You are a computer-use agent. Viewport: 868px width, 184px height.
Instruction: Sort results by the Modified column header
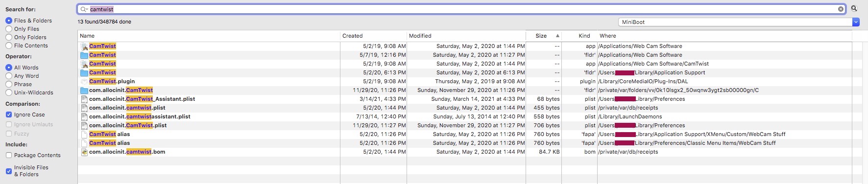[x=466, y=36]
